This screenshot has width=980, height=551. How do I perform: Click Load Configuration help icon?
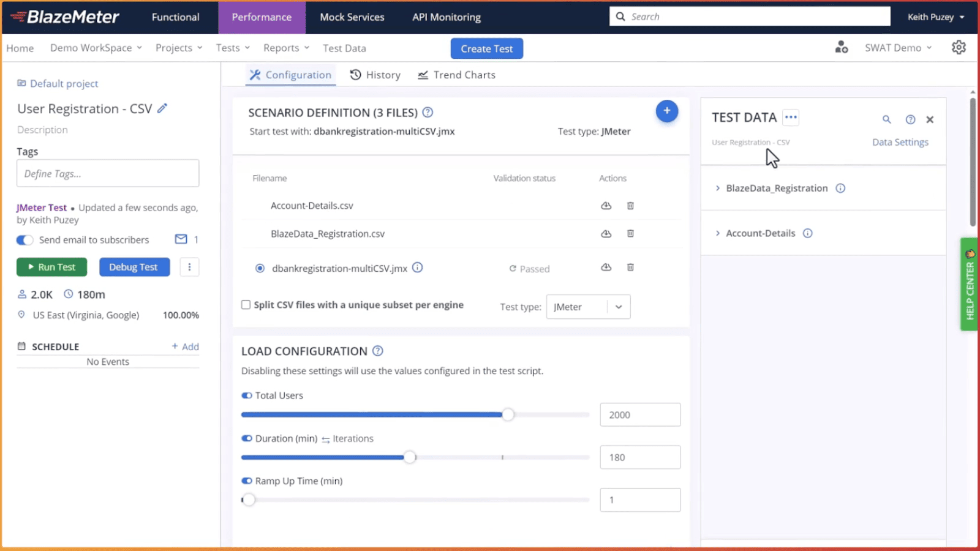[x=378, y=351]
